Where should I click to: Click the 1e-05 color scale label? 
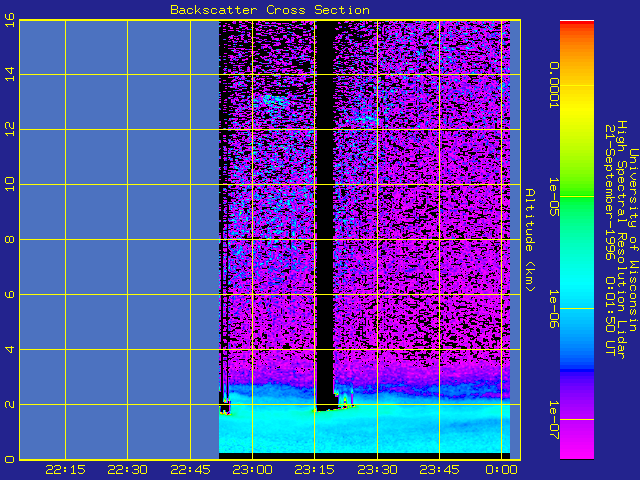click(553, 197)
